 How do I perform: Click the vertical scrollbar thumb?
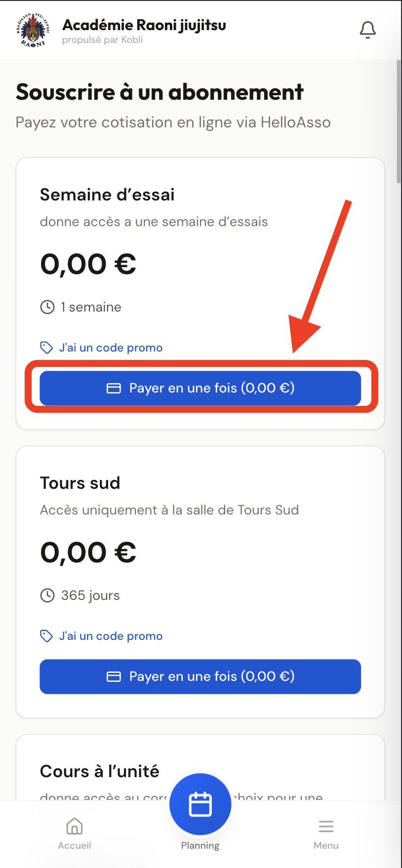click(399, 121)
